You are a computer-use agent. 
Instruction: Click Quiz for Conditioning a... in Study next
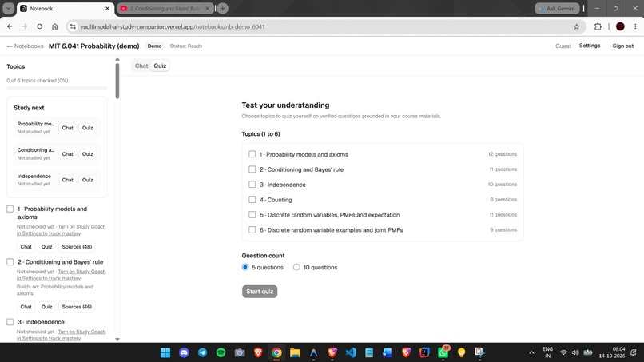click(87, 154)
